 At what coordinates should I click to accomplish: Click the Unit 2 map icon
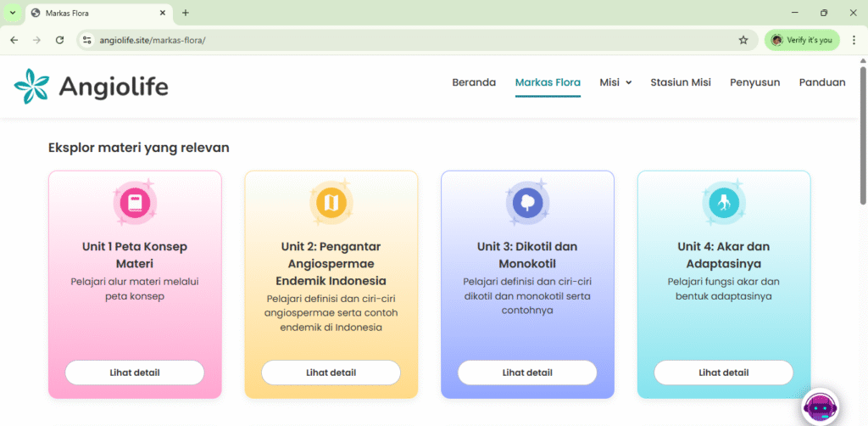[331, 203]
